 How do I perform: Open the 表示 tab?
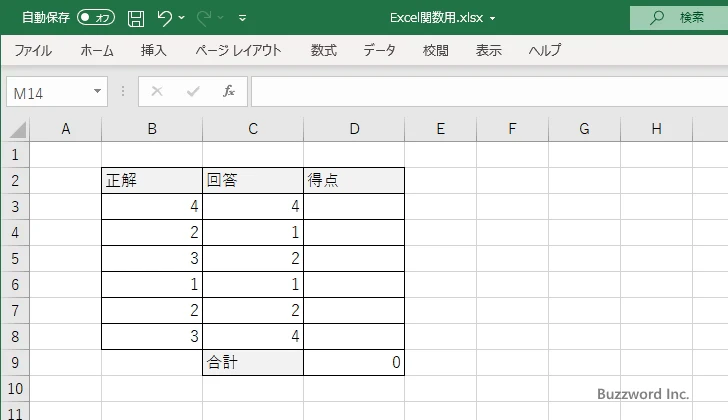click(488, 50)
